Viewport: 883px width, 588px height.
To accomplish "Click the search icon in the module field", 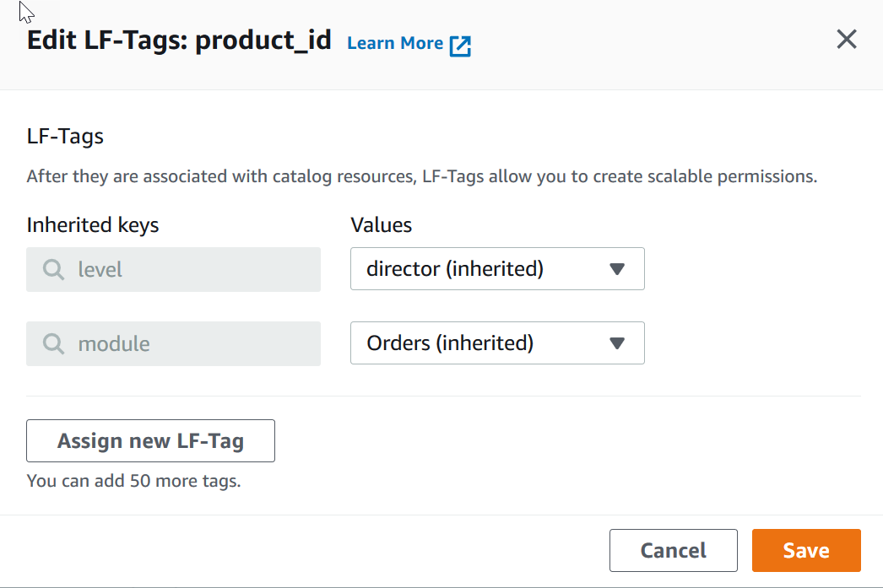I will 53,343.
